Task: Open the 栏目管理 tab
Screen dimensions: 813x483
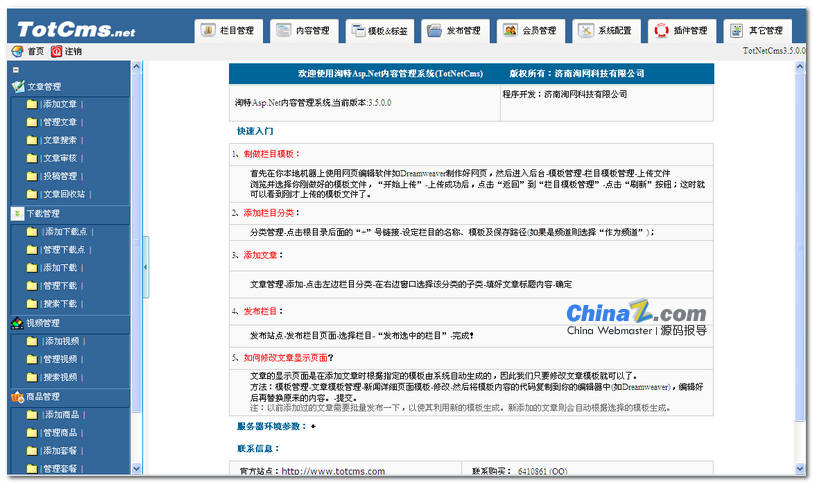Action: pos(229,31)
